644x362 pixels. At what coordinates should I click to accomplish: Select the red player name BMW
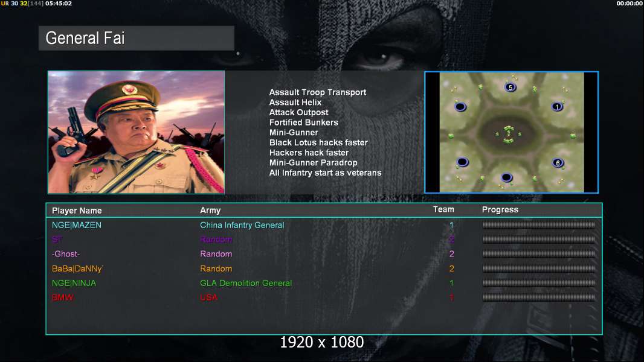(63, 297)
